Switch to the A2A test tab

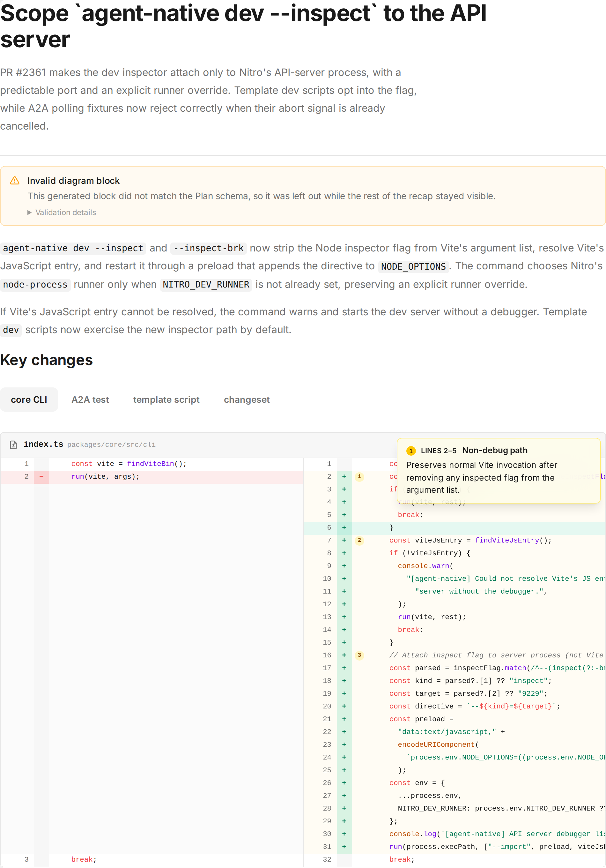[90, 400]
